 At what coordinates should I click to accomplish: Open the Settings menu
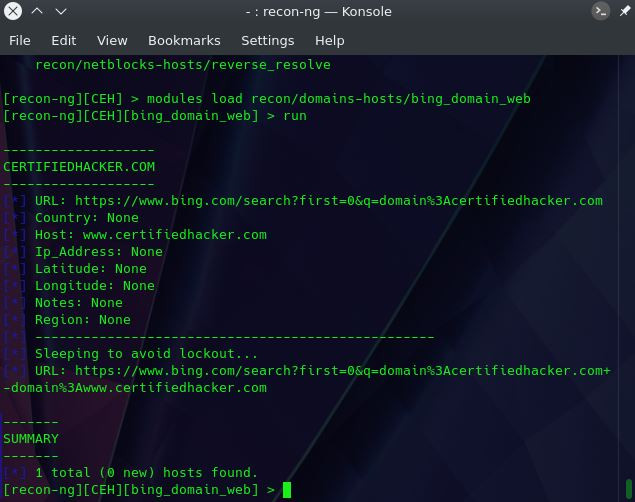click(x=268, y=40)
